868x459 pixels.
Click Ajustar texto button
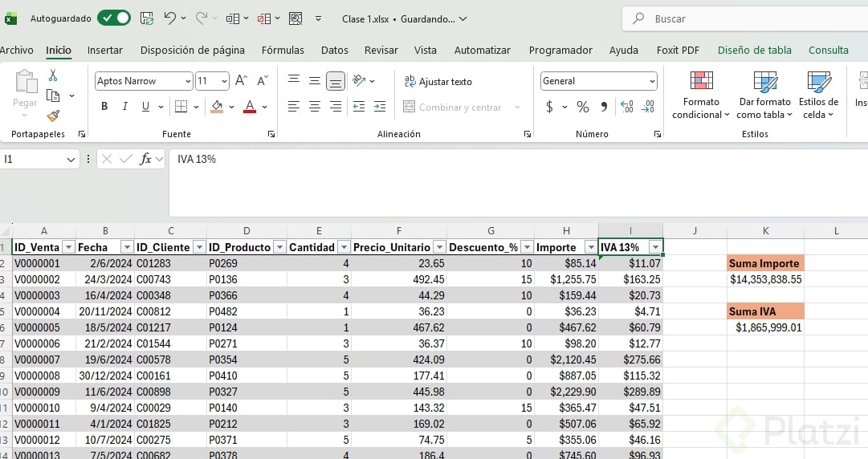[x=438, y=81]
